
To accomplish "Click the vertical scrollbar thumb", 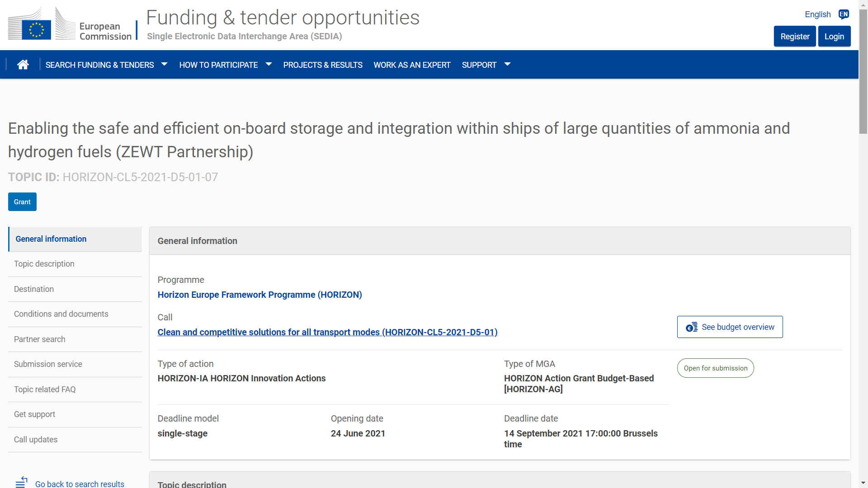I will [863, 71].
